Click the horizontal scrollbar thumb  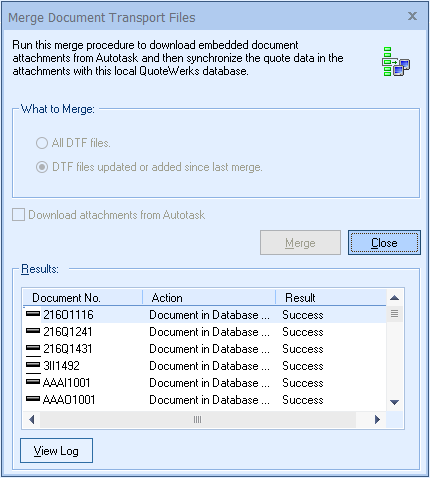coord(198,419)
